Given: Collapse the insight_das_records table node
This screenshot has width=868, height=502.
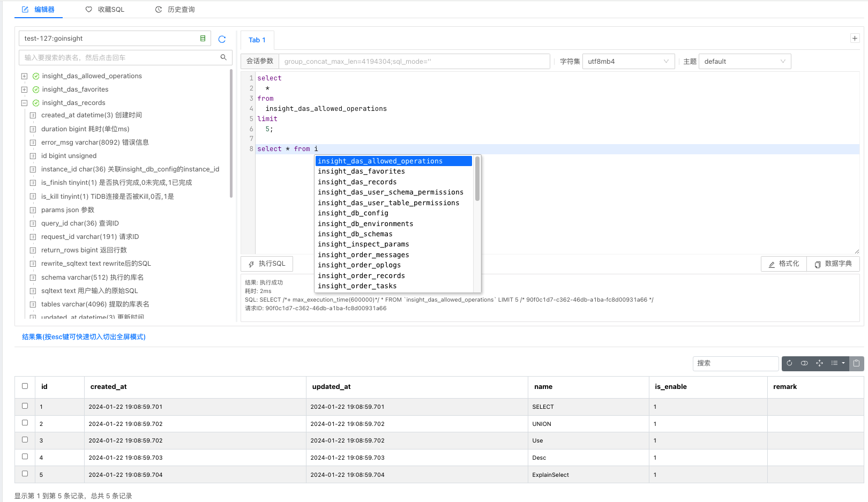Looking at the screenshot, I should (24, 103).
